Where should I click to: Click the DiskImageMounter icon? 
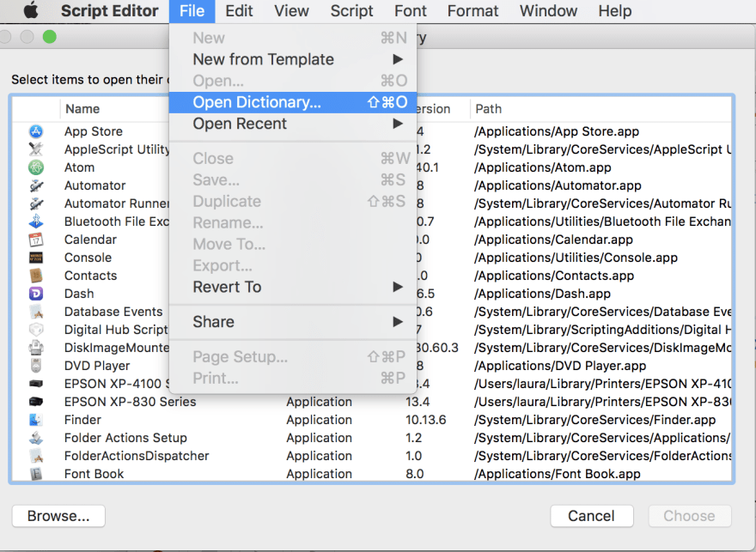click(36, 348)
